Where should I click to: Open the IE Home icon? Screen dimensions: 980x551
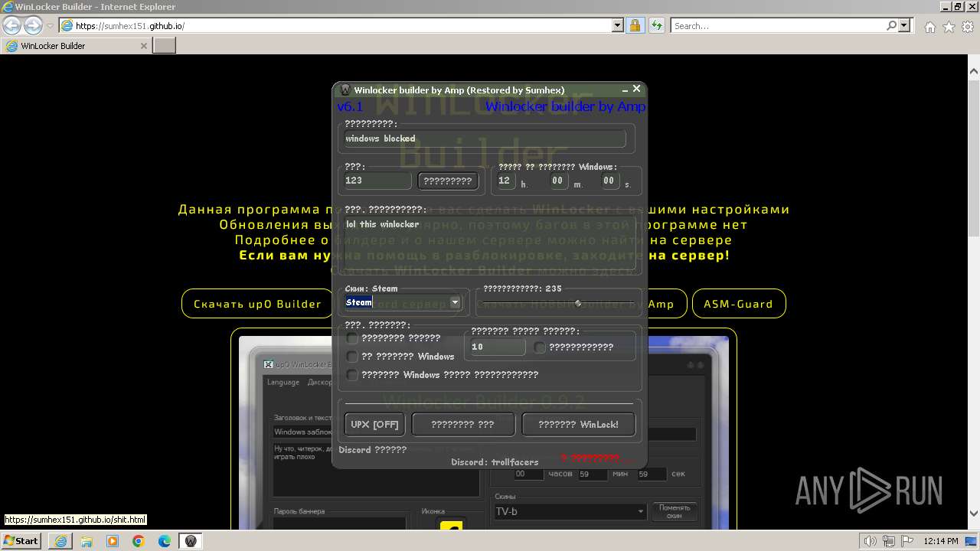[929, 27]
